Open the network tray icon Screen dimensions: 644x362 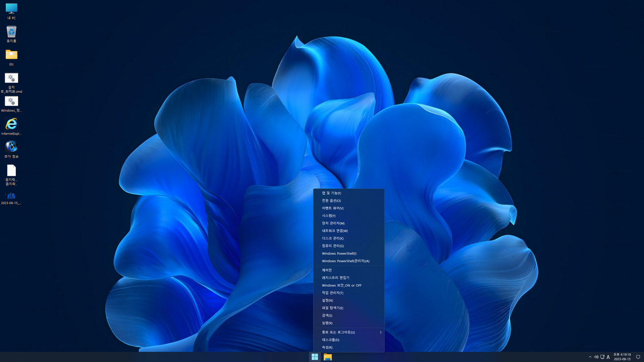pos(602,357)
